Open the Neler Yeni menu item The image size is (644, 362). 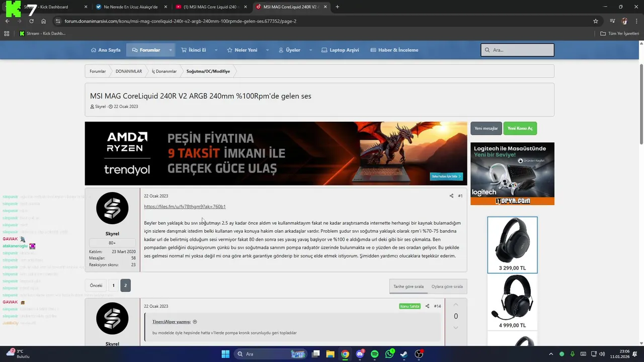(242, 50)
